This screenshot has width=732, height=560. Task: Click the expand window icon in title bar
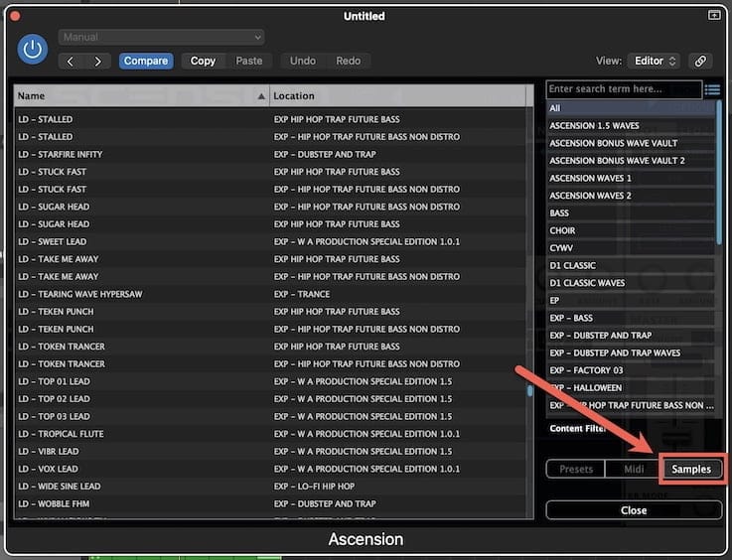pyautogui.click(x=713, y=16)
